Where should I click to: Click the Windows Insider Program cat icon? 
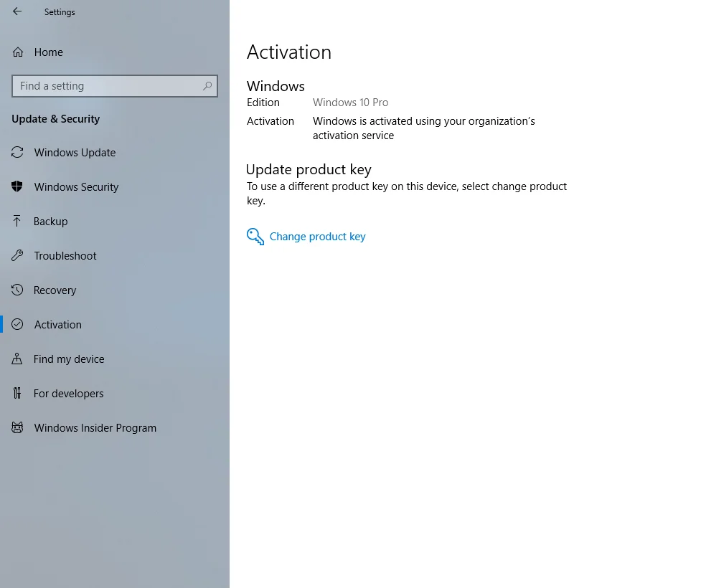[17, 427]
